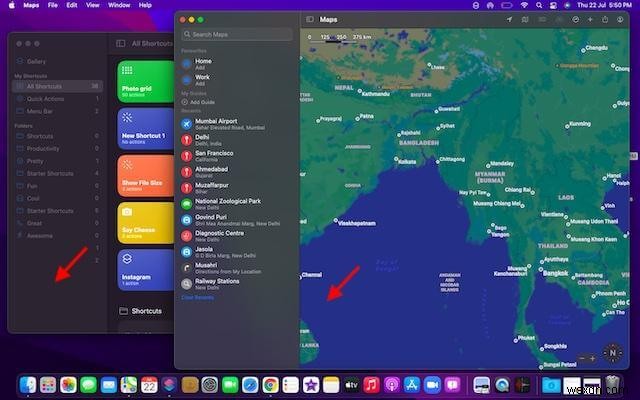This screenshot has width=640, height=400.
Task: Open App Store from the Dock
Action: tap(411, 385)
